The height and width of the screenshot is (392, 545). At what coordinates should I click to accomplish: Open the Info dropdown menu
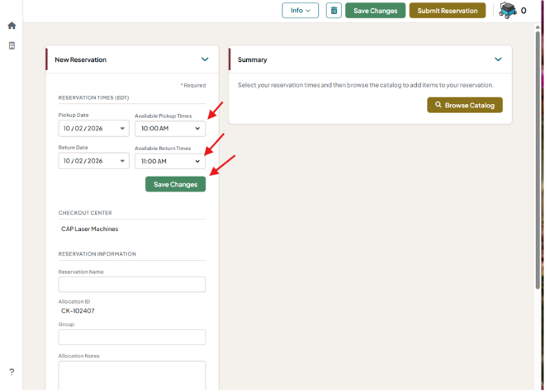301,11
